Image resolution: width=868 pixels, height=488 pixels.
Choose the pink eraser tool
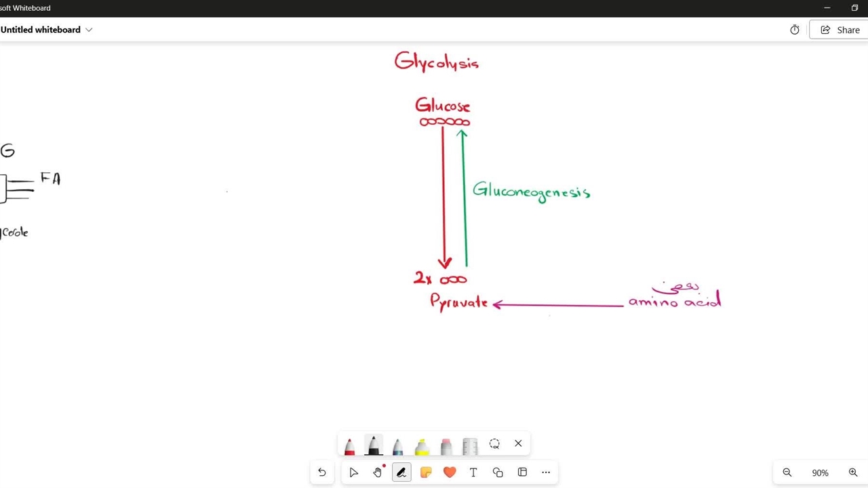click(x=446, y=445)
